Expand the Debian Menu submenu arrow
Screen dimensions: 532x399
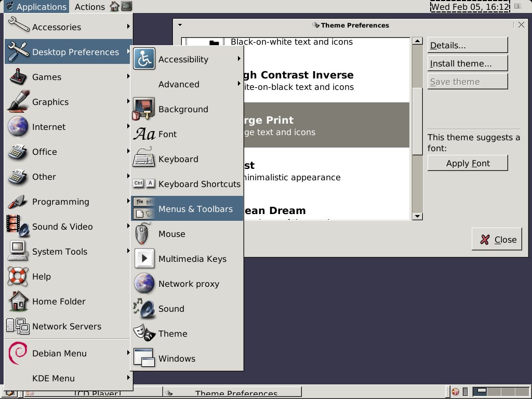click(128, 352)
